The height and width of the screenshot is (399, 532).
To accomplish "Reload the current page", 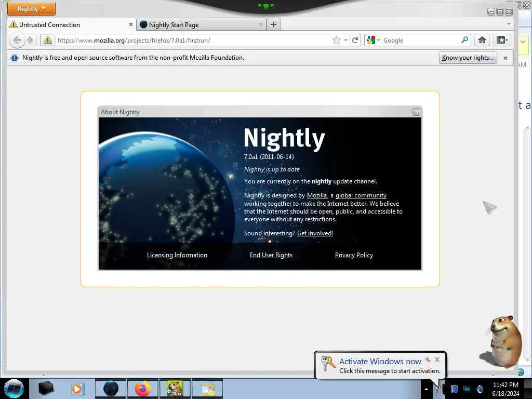I will 355,41.
